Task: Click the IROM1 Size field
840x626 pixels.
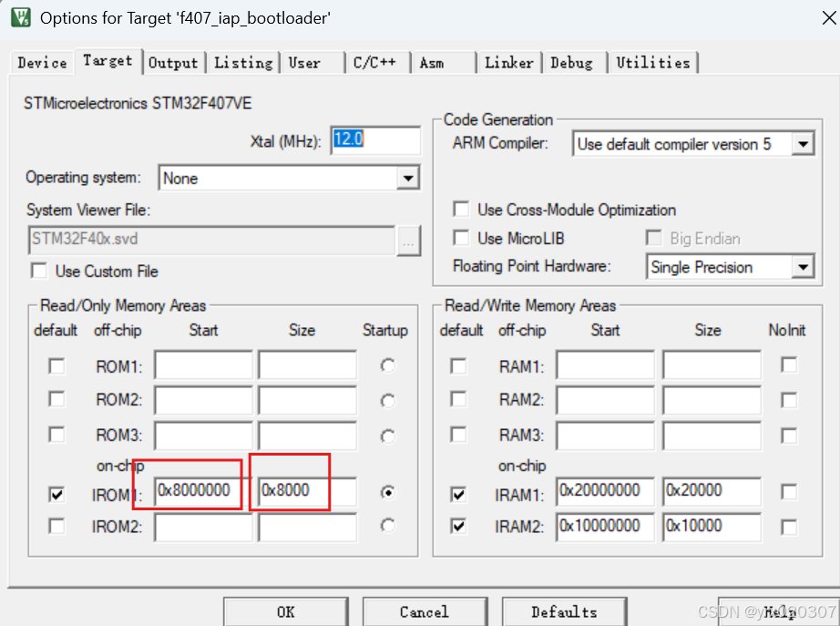Action: click(x=307, y=491)
